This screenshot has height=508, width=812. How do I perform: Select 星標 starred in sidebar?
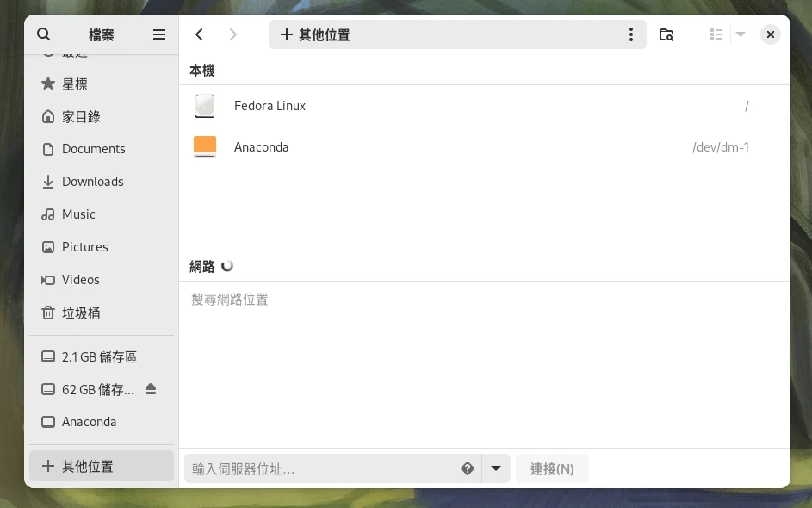coord(75,84)
